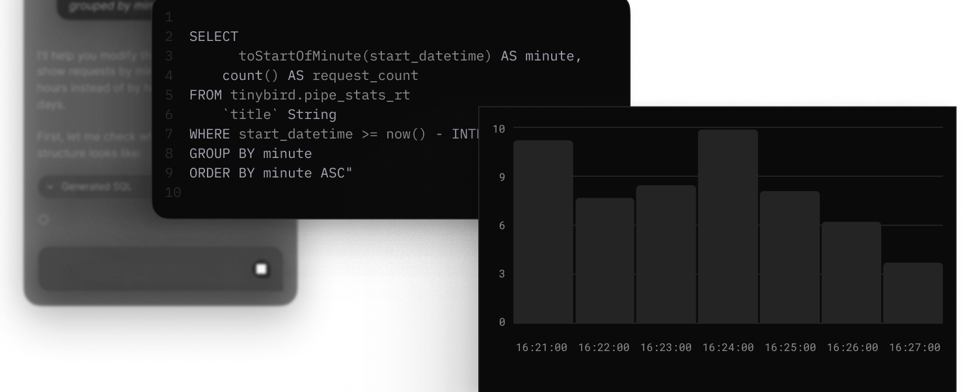Select the bar for 16:26:00
Image resolution: width=980 pixels, height=392 pixels.
coord(851,272)
